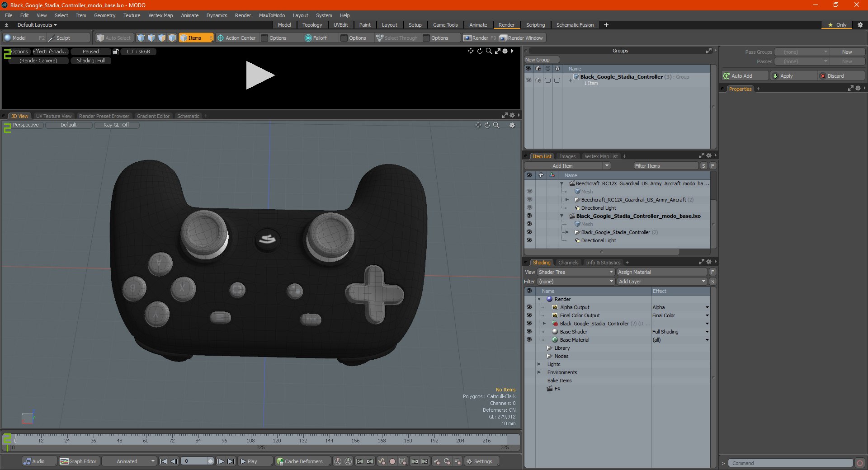868x470 pixels.
Task: Switch to the UVEdit layout tab
Action: point(340,25)
